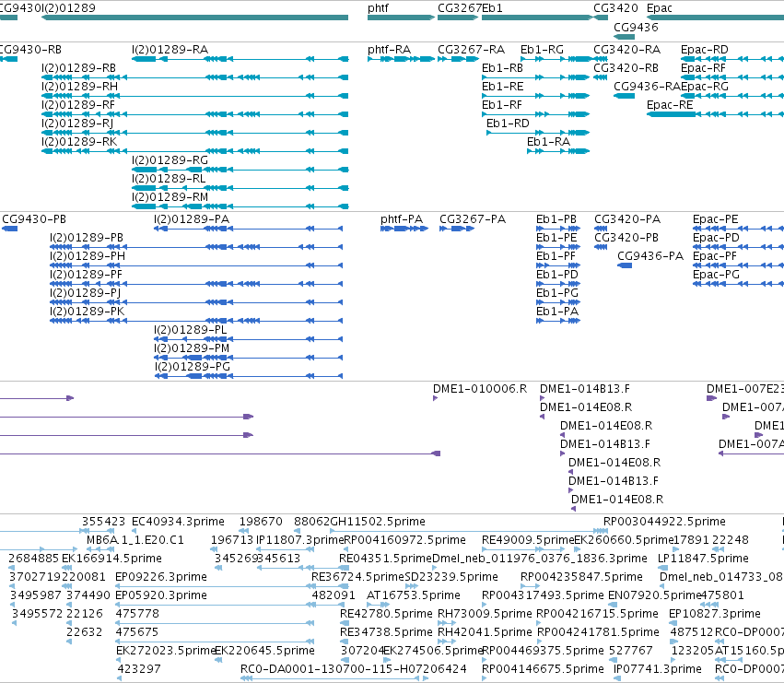Click the Epac-PE protein label
The height and width of the screenshot is (683, 784).
pos(716,219)
